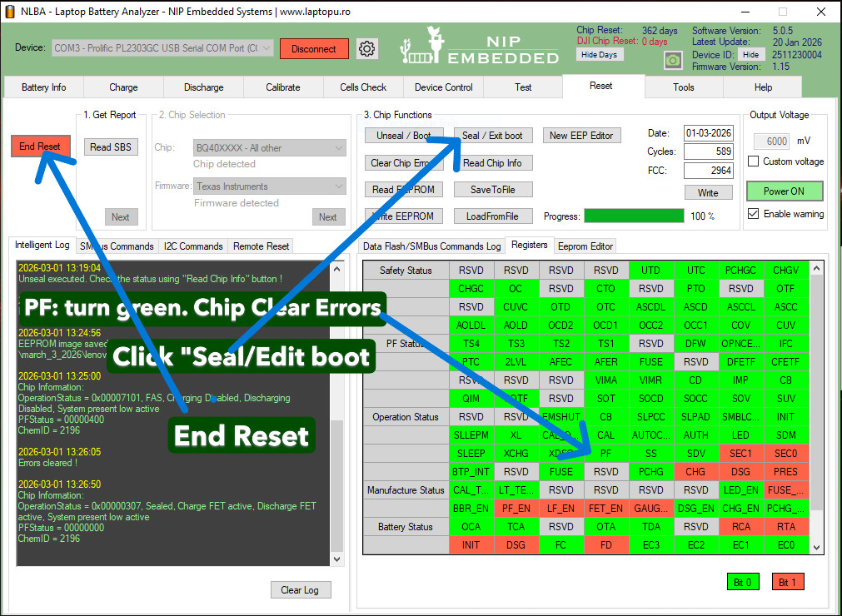This screenshot has width=842, height=616.
Task: Expand the Device COM port dropdown
Action: click(163, 48)
